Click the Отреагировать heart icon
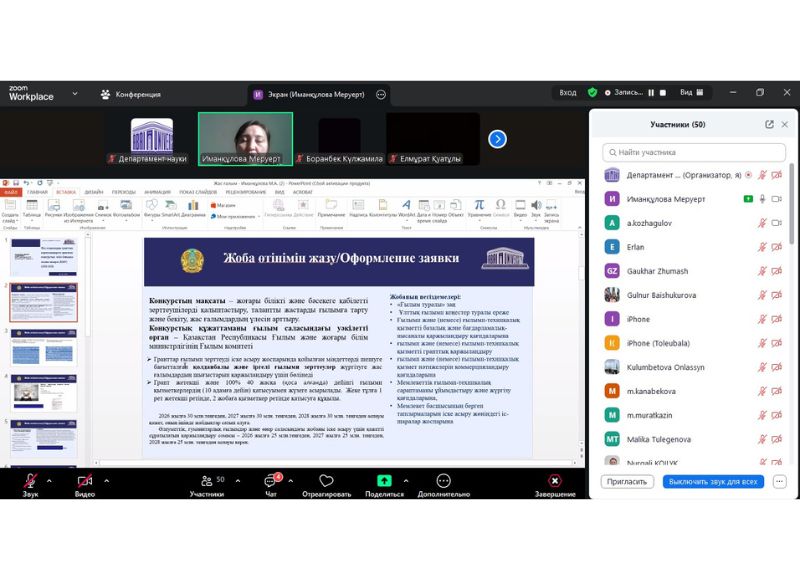 tap(326, 482)
